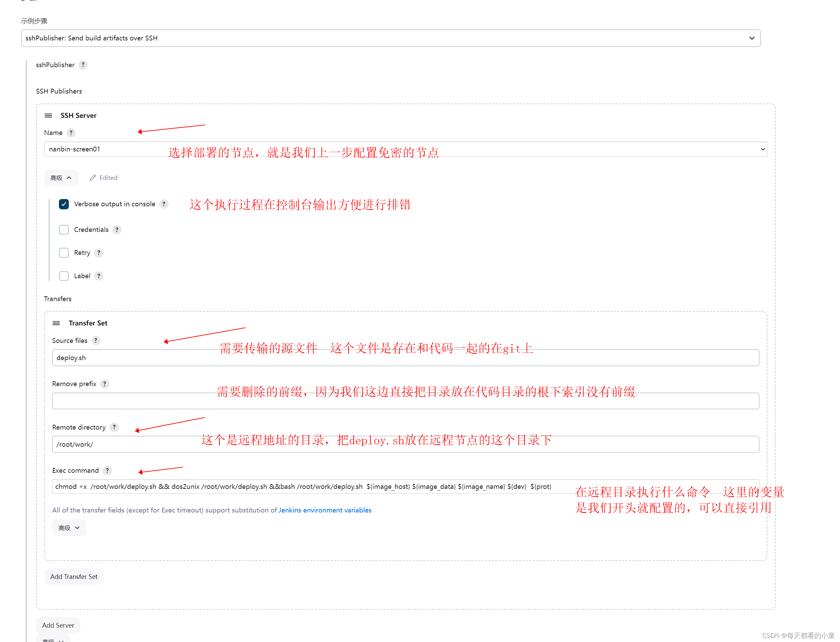Open the Jenkins environment variables link

(324, 510)
